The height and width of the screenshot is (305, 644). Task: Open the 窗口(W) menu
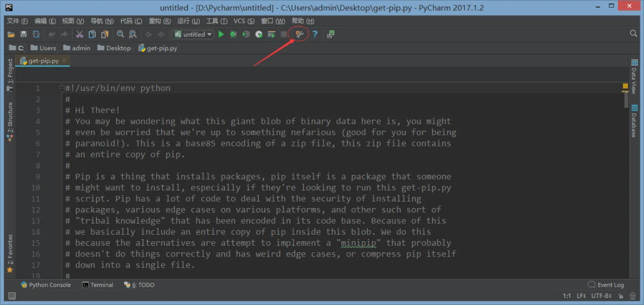(x=273, y=21)
